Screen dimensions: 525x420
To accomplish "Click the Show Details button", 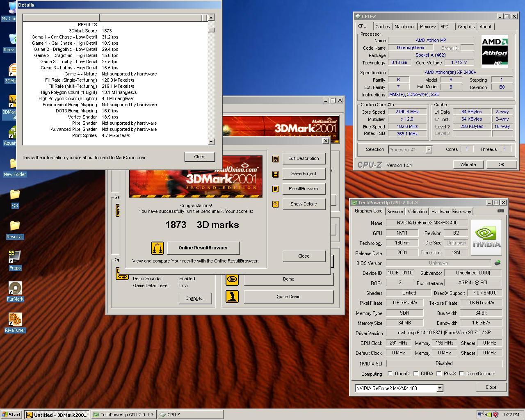I will [x=304, y=204].
